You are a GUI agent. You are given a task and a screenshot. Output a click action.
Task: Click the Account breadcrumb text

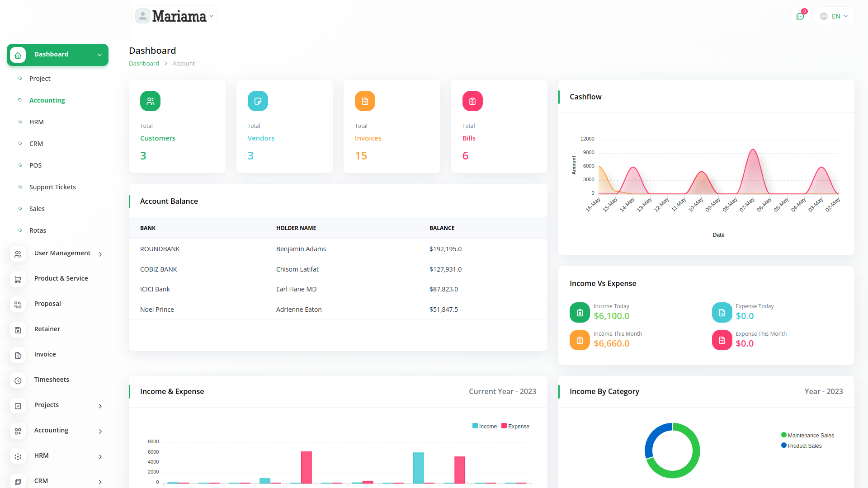184,64
